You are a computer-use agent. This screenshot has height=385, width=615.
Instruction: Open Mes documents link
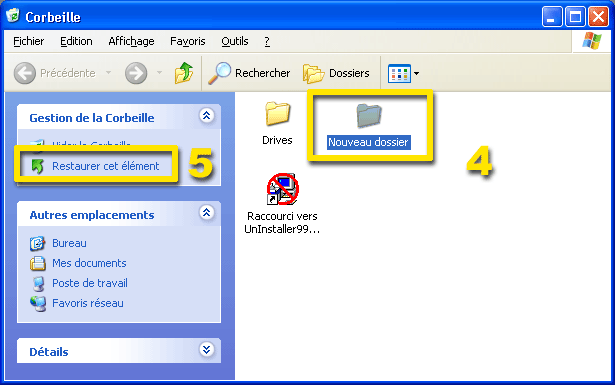(89, 263)
